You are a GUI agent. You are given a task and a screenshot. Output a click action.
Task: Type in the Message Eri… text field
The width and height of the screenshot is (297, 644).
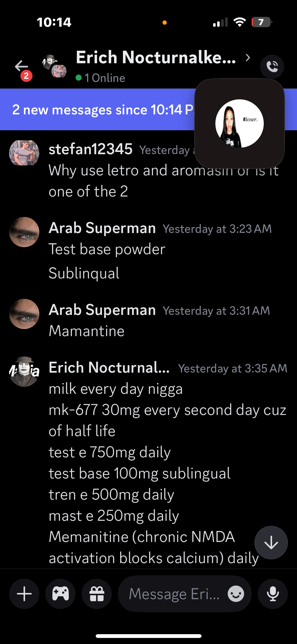click(x=174, y=594)
